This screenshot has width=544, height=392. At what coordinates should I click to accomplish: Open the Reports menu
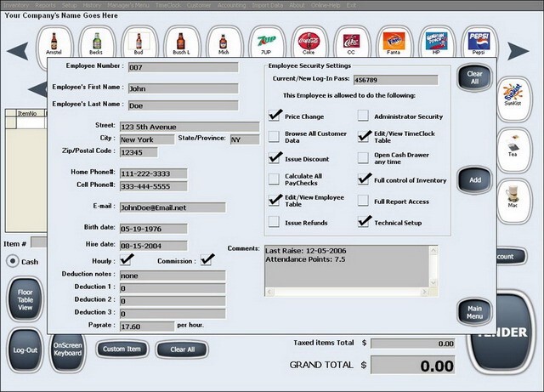pos(45,5)
